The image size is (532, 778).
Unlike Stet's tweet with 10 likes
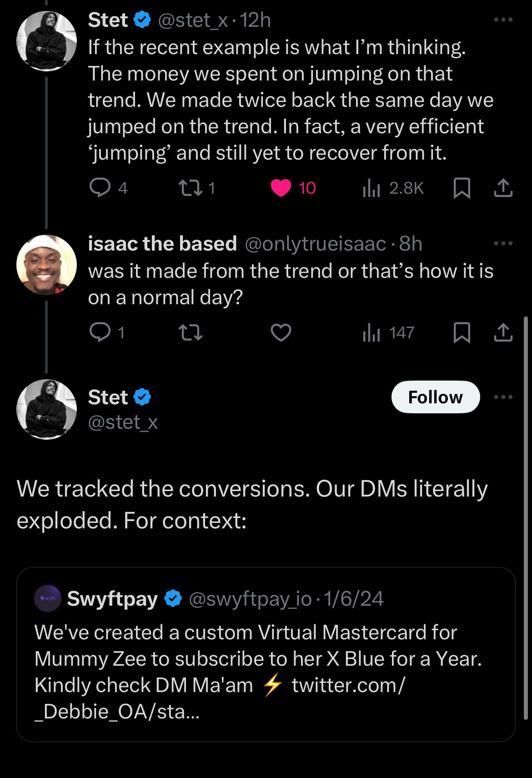(281, 188)
